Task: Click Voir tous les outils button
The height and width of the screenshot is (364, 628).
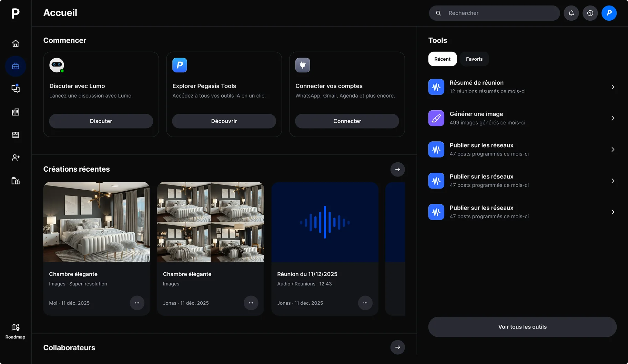Action: 522,327
